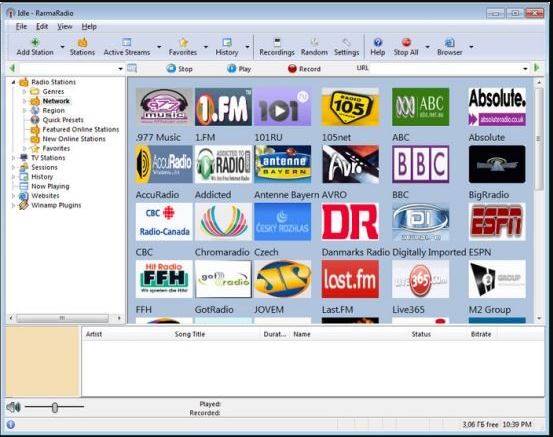Click the Add Station toolbar icon
Viewport: 553px width, 437px height.
click(x=35, y=43)
